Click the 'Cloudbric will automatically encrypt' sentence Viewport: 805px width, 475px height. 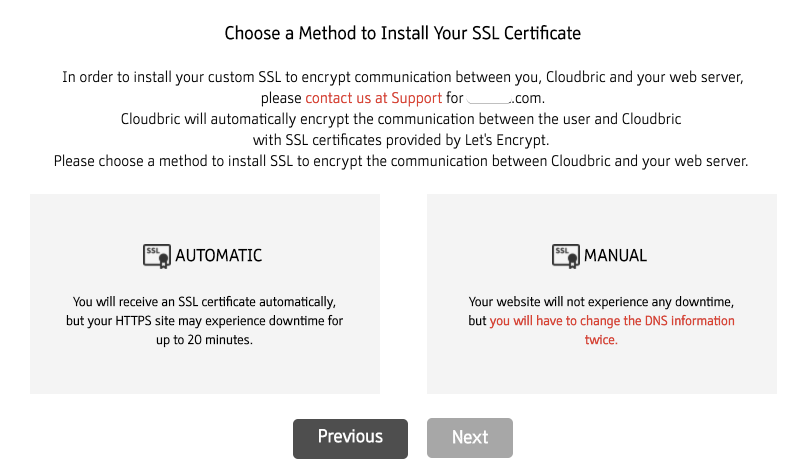[401, 118]
